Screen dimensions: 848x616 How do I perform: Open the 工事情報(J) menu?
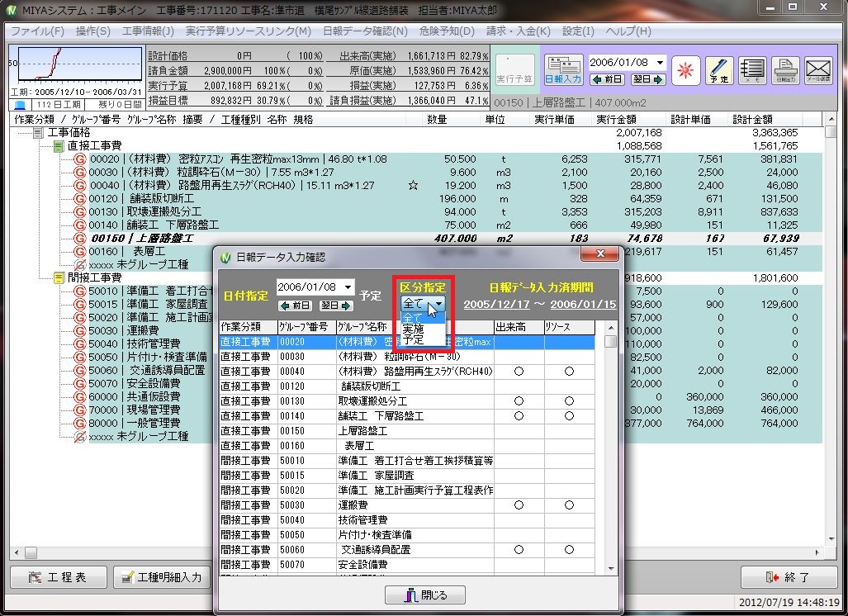pyautogui.click(x=148, y=31)
